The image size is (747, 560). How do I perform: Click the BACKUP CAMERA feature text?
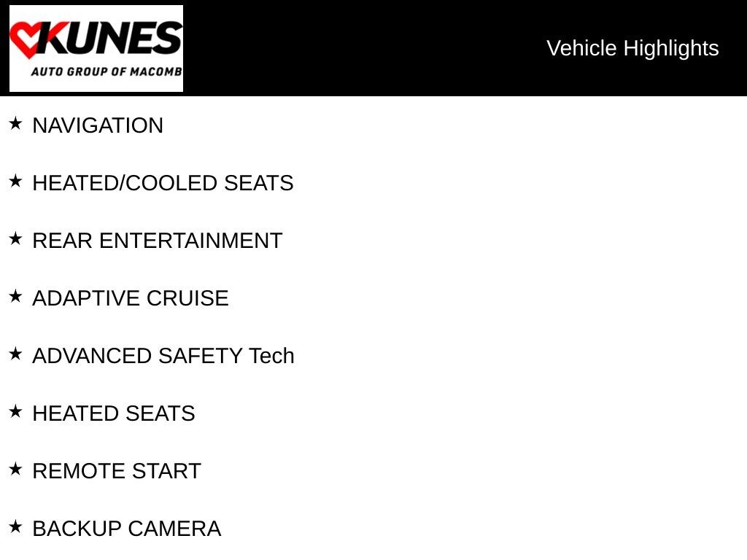pos(126,529)
